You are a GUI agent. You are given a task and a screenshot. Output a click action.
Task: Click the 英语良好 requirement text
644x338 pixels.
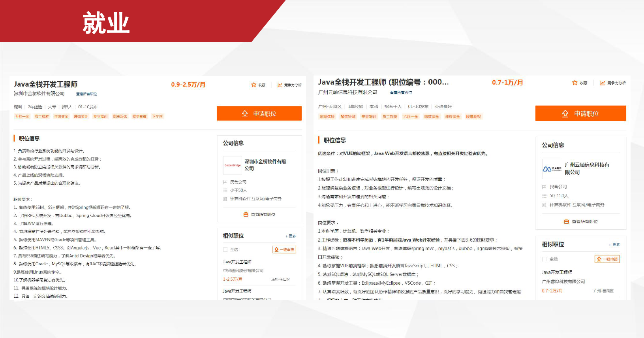tap(443, 107)
